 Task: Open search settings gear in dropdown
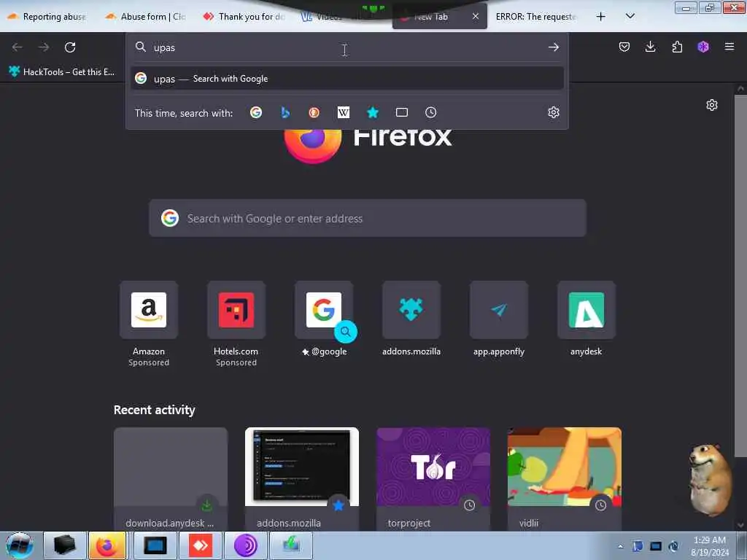(x=553, y=112)
